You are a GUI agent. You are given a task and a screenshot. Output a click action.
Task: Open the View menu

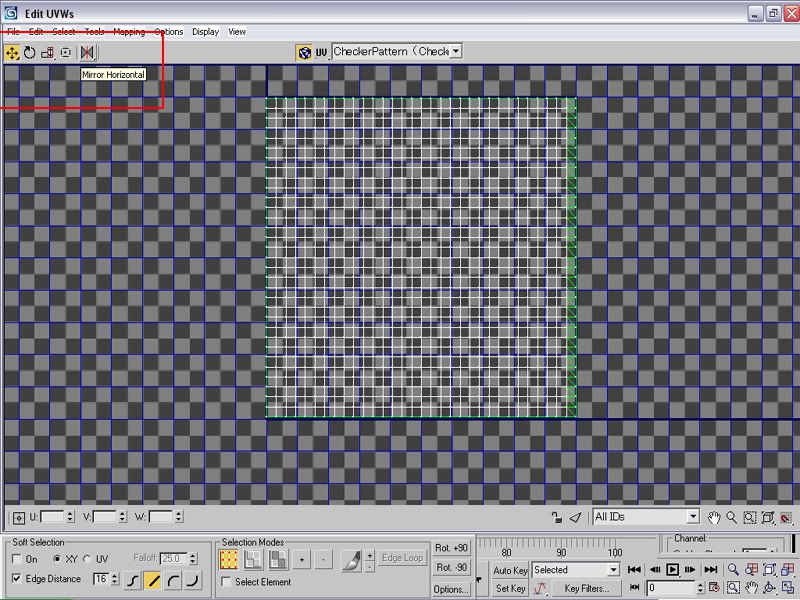click(237, 32)
